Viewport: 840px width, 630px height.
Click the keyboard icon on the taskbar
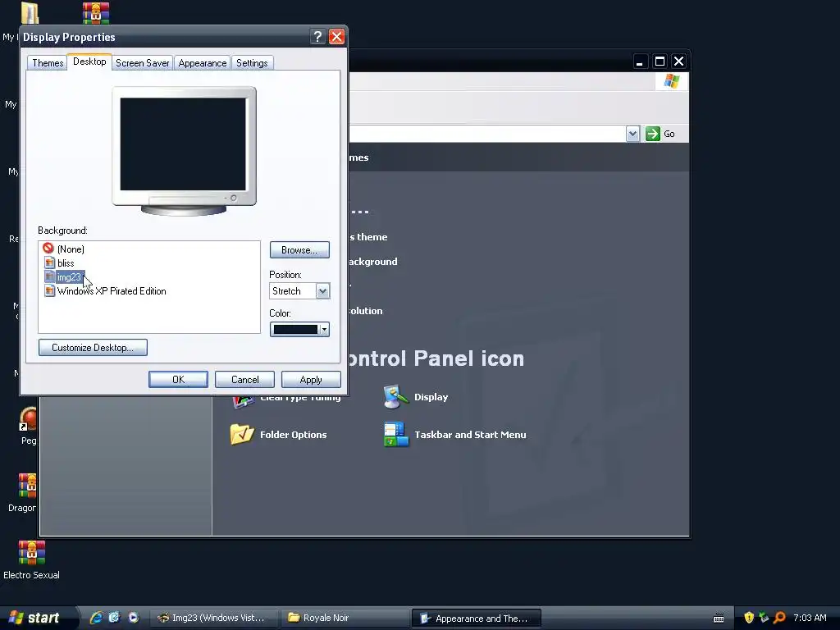click(719, 619)
